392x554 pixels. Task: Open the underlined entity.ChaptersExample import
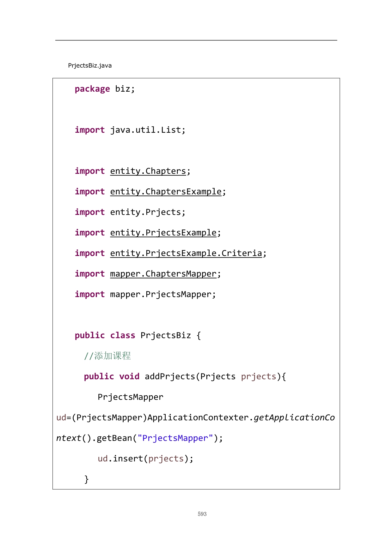[166, 192]
